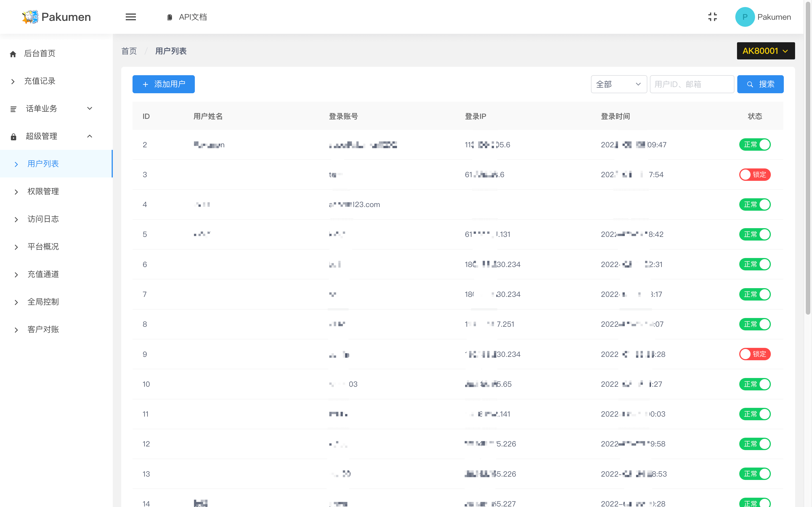Image resolution: width=812 pixels, height=507 pixels.
Task: Open 权限管理 in the sidebar
Action: pos(43,192)
